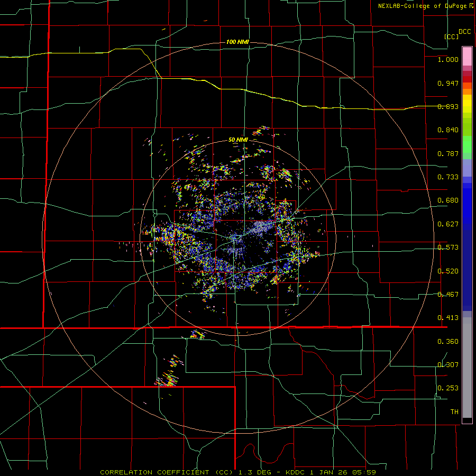Pick the lavender color band near 0.733
Screen dimensions: 476x476
point(467,168)
